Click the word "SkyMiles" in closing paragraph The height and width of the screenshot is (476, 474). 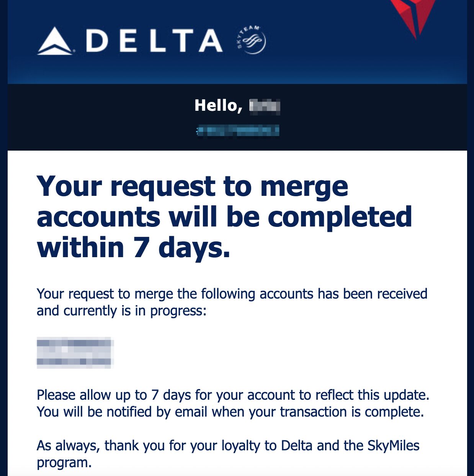pos(394,446)
